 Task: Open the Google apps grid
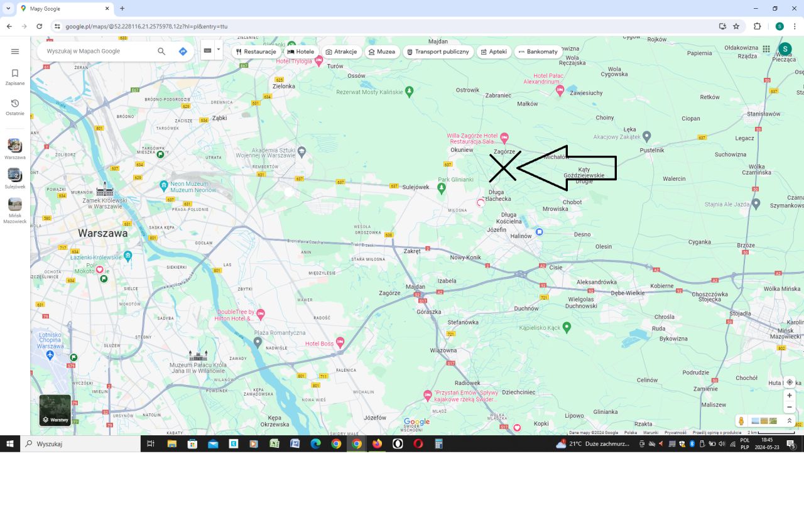[766, 49]
